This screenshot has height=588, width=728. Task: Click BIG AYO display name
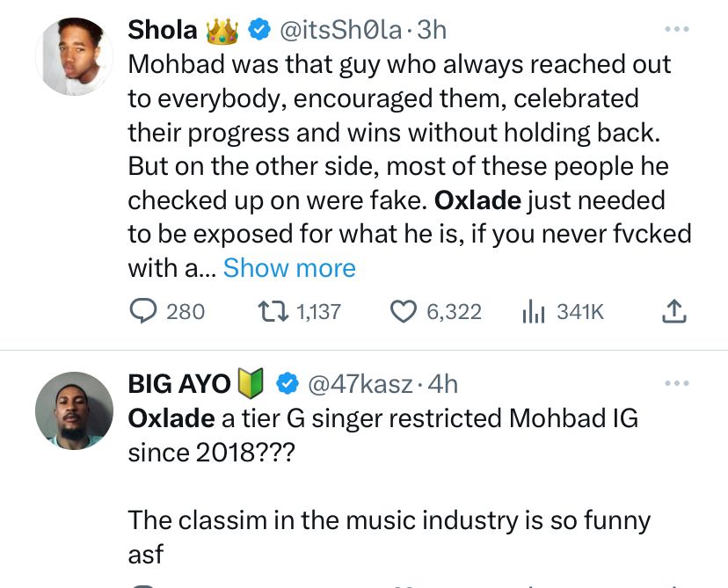[179, 383]
